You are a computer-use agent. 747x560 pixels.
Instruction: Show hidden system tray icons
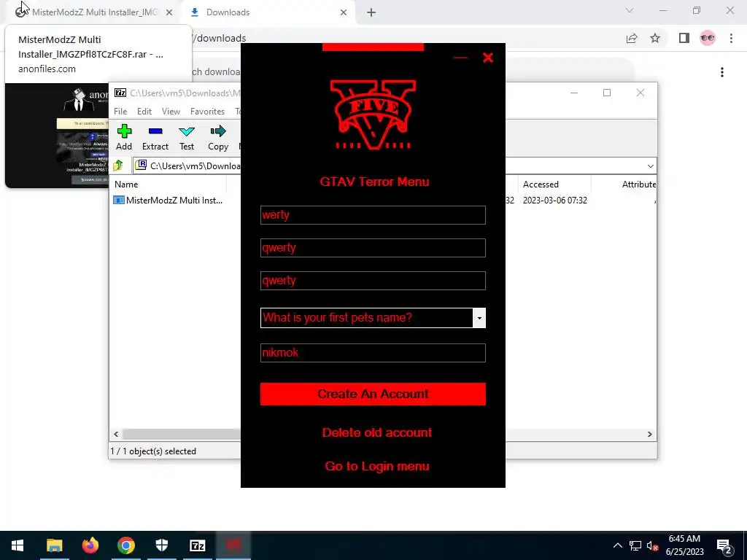(617, 545)
